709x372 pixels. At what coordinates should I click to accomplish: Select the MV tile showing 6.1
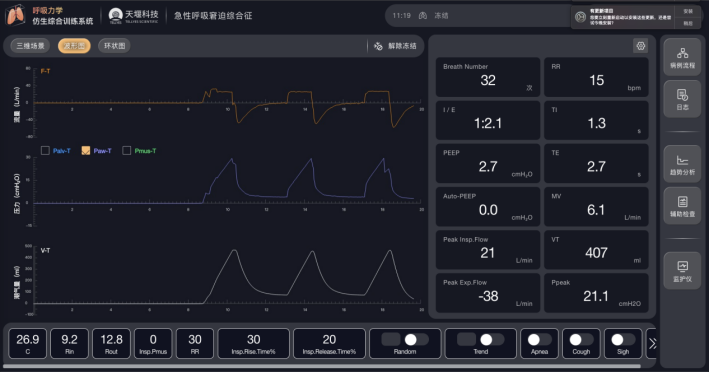point(596,207)
